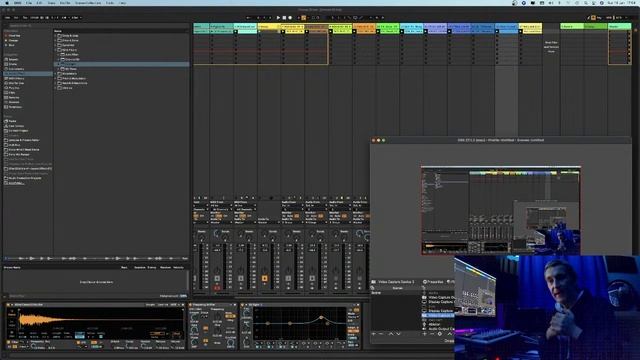The image size is (640, 360).
Task: Expand the Delay & Loop folder
Action: [x=56, y=36]
